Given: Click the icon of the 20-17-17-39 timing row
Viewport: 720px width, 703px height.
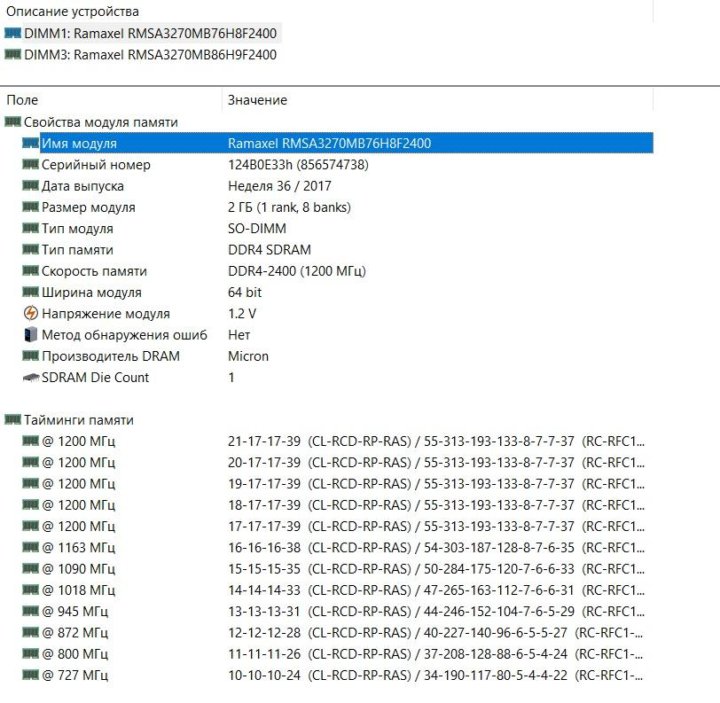Looking at the screenshot, I should 31,462.
